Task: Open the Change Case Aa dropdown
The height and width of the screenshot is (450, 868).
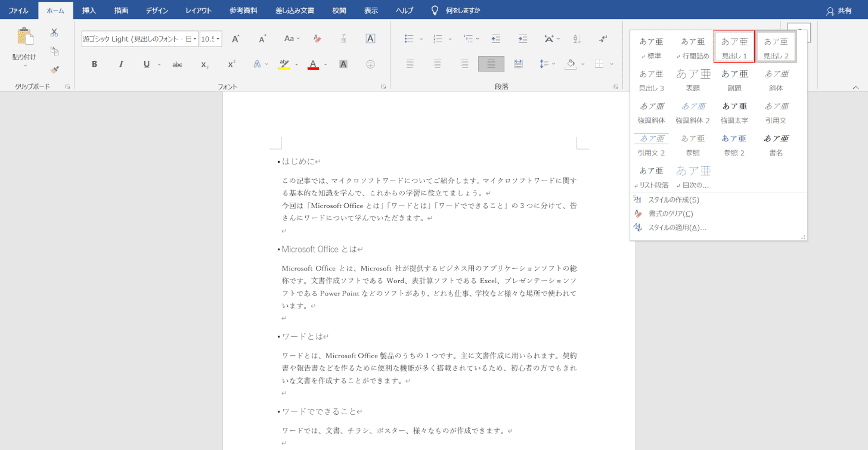Action: 293,39
